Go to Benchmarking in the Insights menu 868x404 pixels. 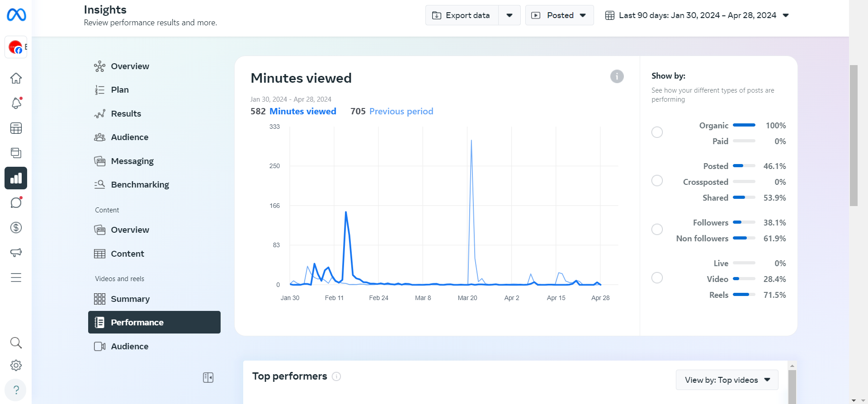[x=140, y=184]
